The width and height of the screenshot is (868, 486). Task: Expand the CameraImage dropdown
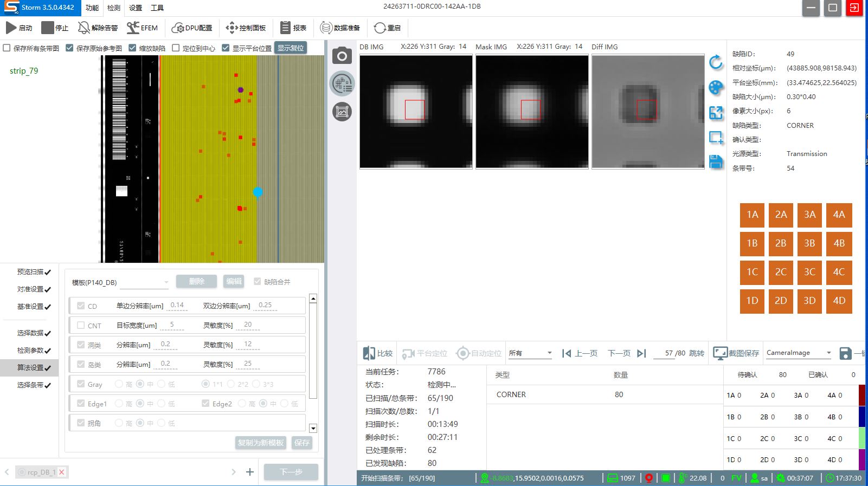(x=828, y=353)
